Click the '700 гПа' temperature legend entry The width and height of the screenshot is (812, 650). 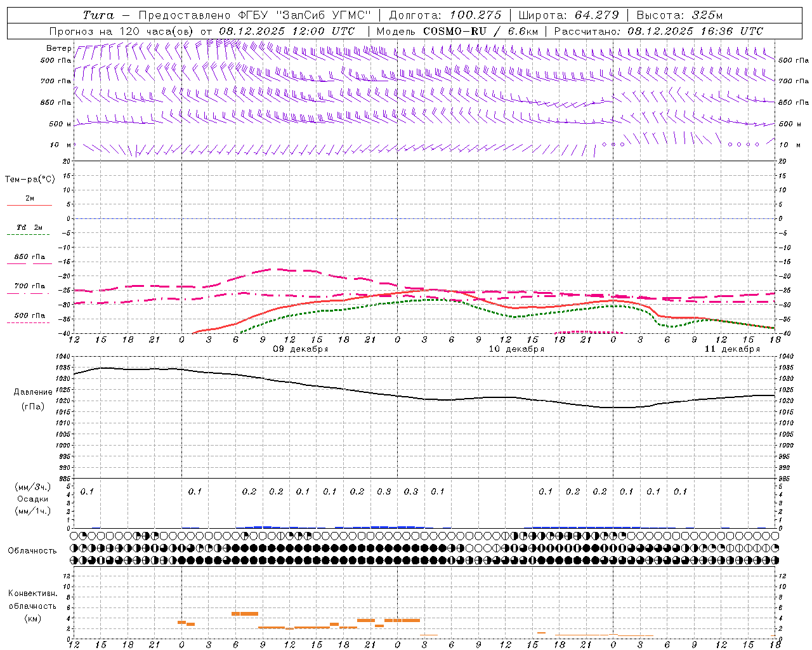point(30,286)
